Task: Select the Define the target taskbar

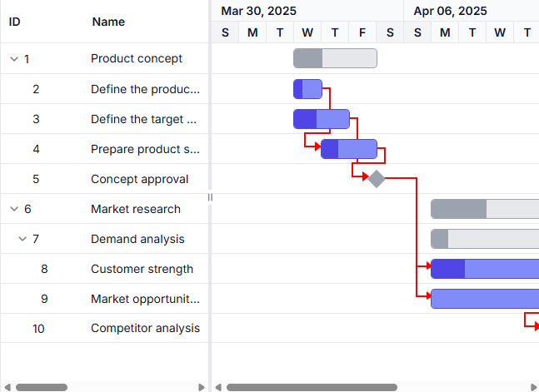Action: 322,119
